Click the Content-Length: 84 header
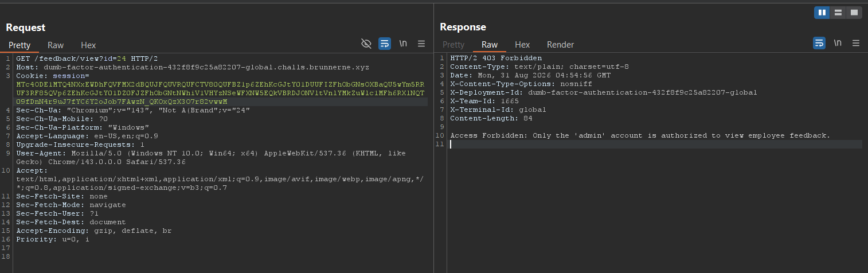 click(491, 118)
